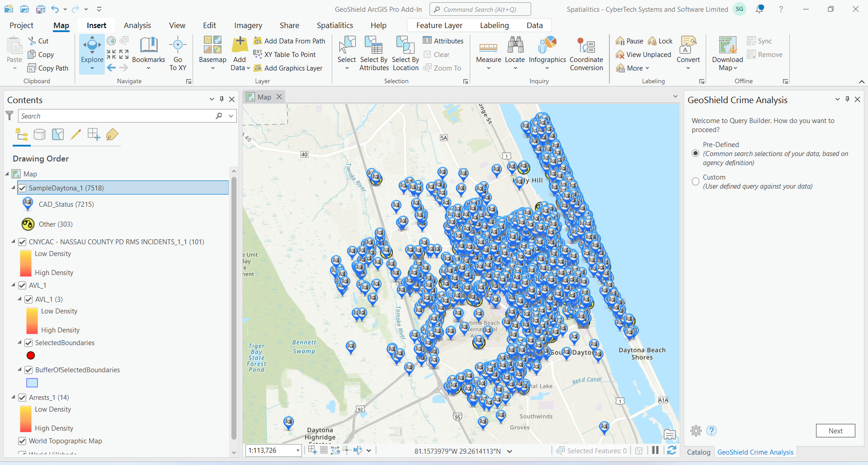The width and height of the screenshot is (868, 465).
Task: Open the Catalog pane tab
Action: [698, 452]
